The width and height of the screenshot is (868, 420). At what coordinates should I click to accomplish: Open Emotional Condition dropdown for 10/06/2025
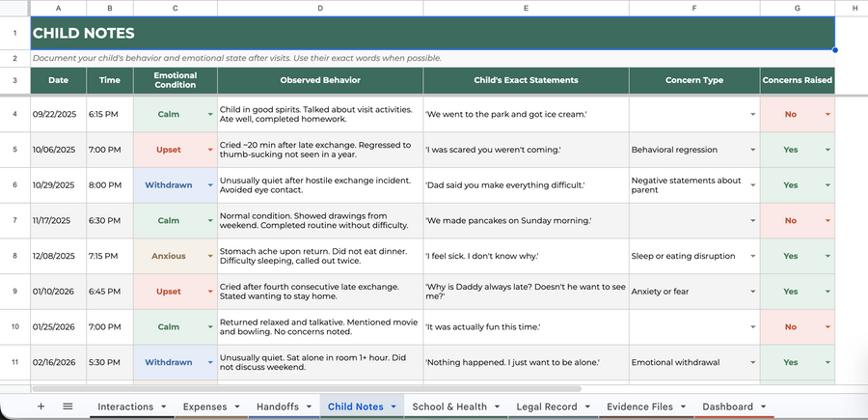210,150
